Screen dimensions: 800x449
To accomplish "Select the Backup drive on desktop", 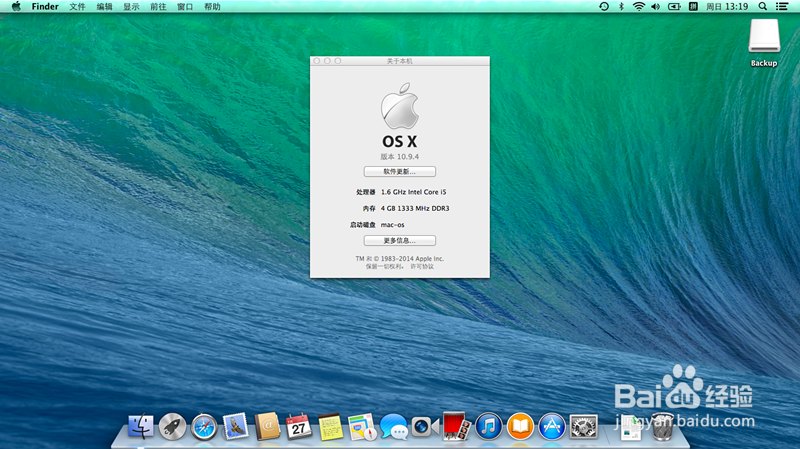I will [x=764, y=43].
